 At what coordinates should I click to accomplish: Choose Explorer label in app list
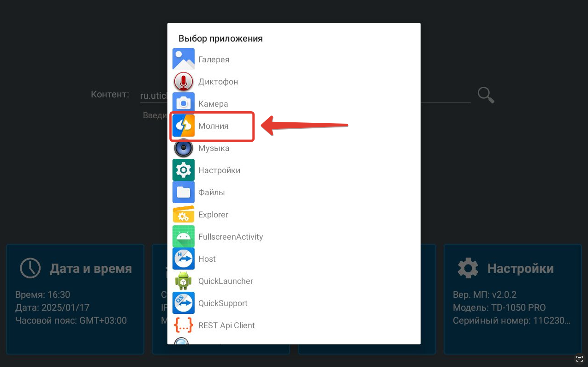coord(214,215)
